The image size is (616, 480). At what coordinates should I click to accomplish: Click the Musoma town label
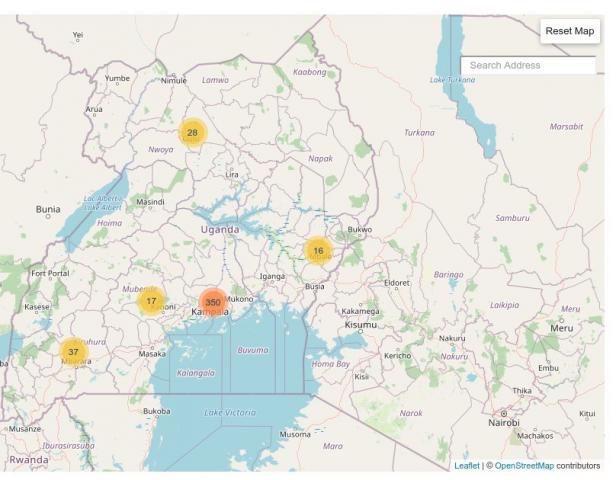(x=295, y=434)
